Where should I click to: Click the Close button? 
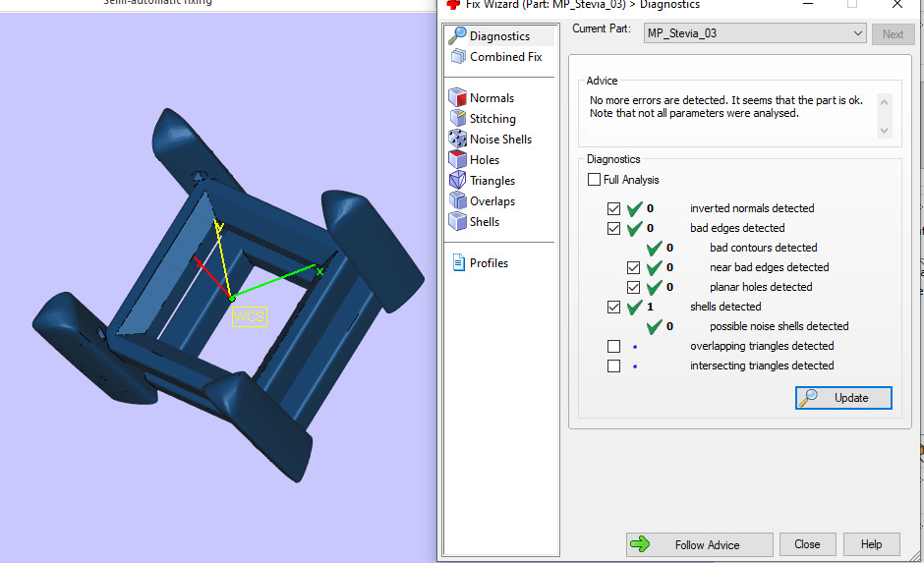click(807, 544)
